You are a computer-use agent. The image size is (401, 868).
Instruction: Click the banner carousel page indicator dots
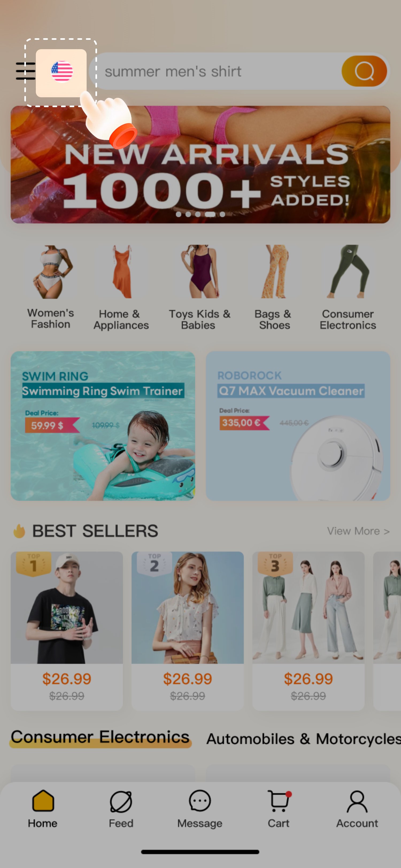click(200, 214)
